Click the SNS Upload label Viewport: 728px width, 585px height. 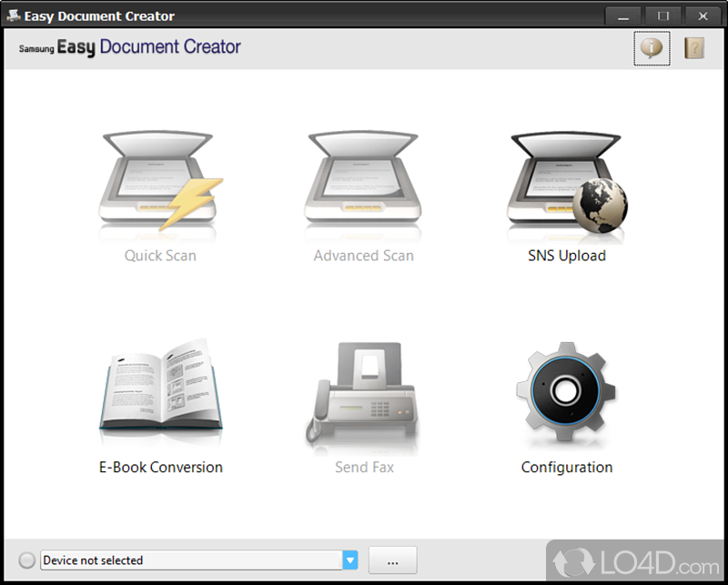point(567,256)
